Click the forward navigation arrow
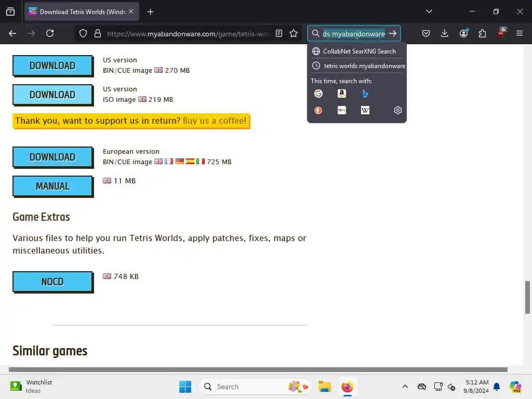Screen dimensions: 532x399 coord(31,33)
